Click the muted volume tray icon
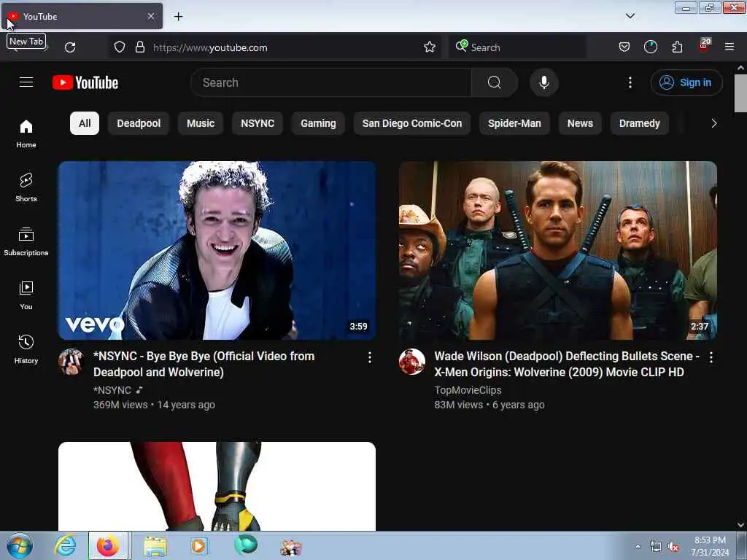This screenshot has height=560, width=747. 673,547
